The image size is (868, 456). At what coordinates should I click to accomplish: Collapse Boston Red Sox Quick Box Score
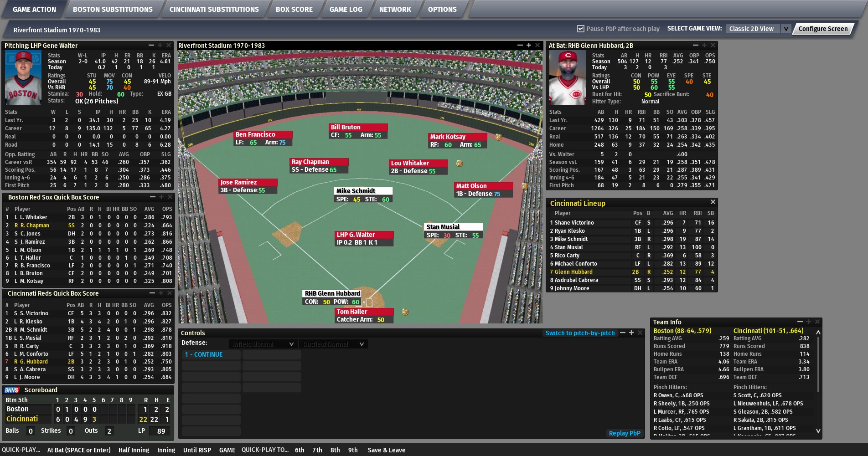[153, 197]
